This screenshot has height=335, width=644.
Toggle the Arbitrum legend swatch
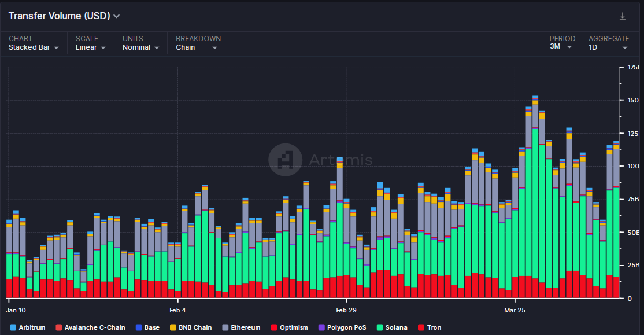point(13,327)
